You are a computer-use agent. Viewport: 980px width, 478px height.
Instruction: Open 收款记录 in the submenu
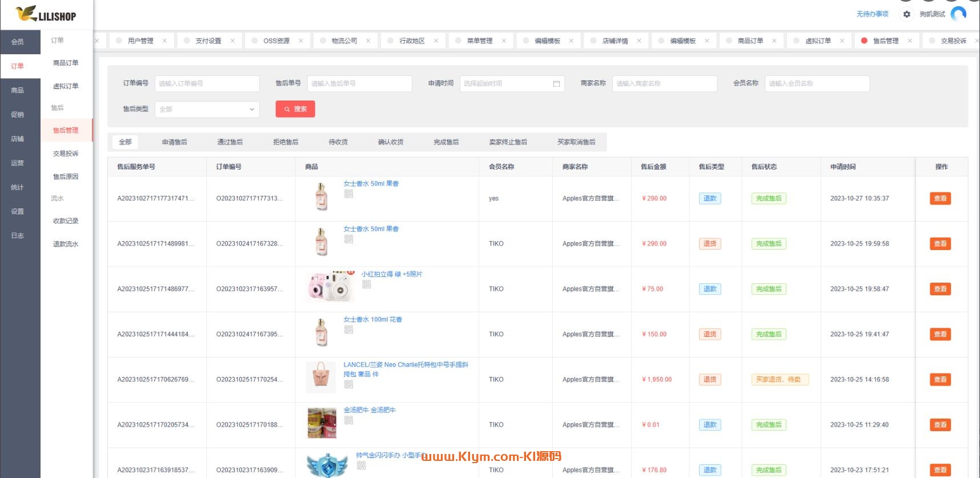[x=66, y=221]
